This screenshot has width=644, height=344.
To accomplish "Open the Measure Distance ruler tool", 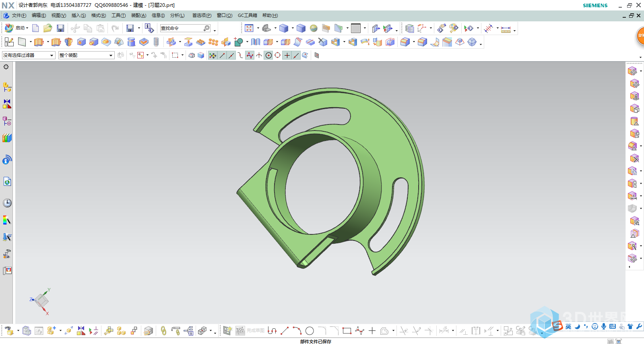I will (506, 29).
